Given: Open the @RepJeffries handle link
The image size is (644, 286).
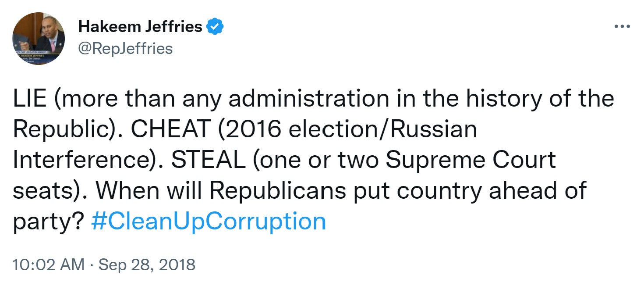Looking at the screenshot, I should tap(125, 48).
